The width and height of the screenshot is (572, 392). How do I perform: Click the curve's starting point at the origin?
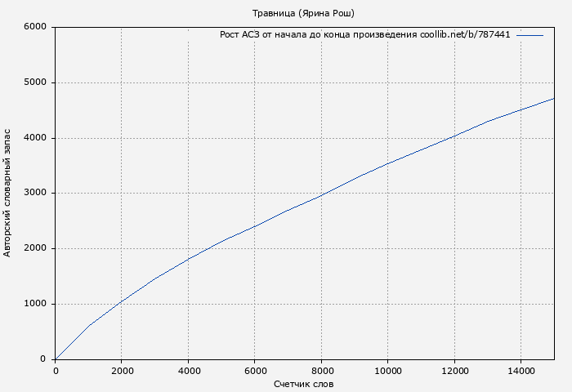pos(56,359)
